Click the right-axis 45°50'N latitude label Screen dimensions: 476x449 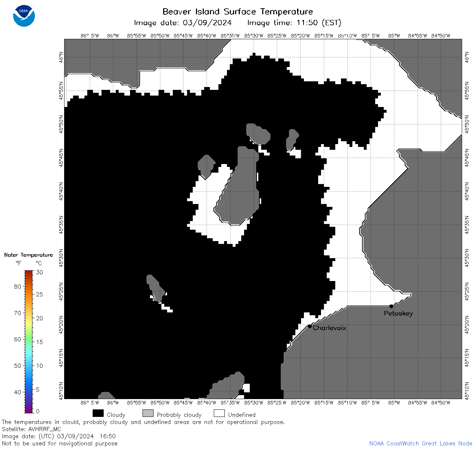[467, 124]
